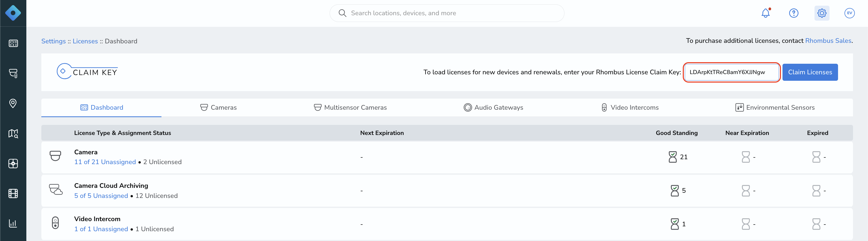Switch to the Video Intercoms tab
The width and height of the screenshot is (868, 241).
630,107
